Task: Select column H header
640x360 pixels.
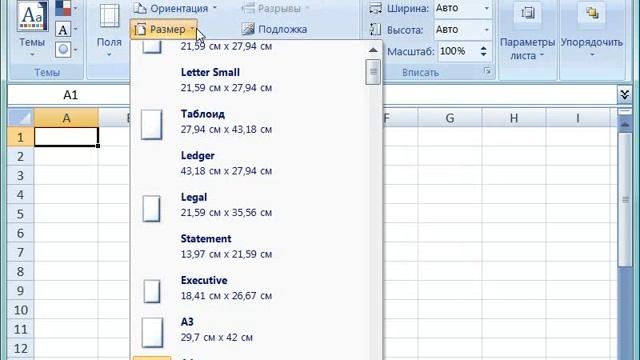Action: [514, 118]
